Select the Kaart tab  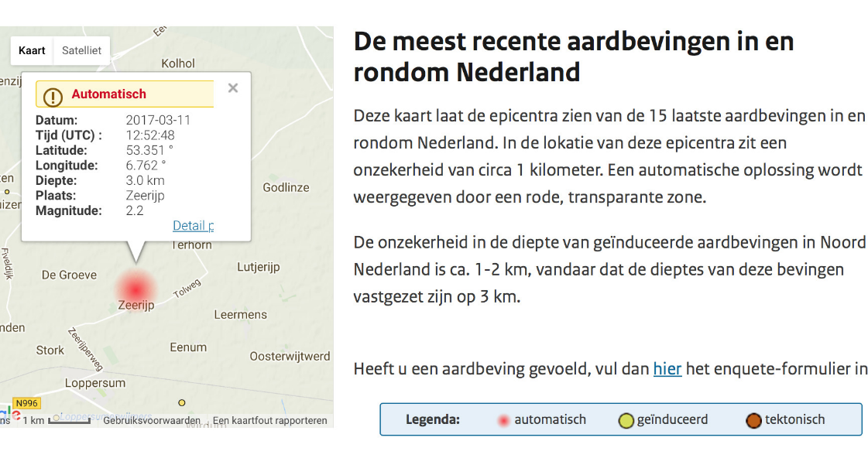[x=32, y=50]
